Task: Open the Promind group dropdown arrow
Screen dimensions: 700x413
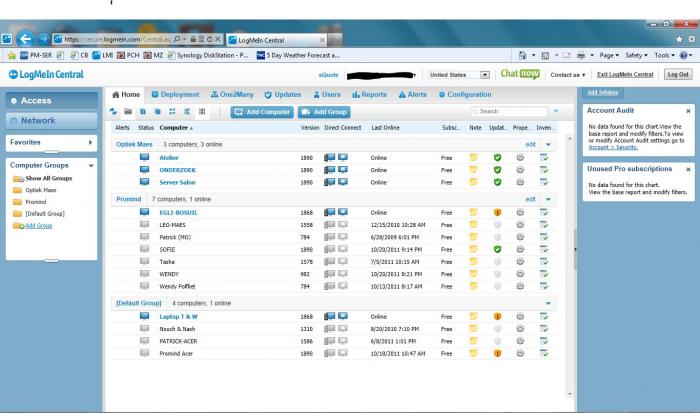Action: tap(548, 200)
